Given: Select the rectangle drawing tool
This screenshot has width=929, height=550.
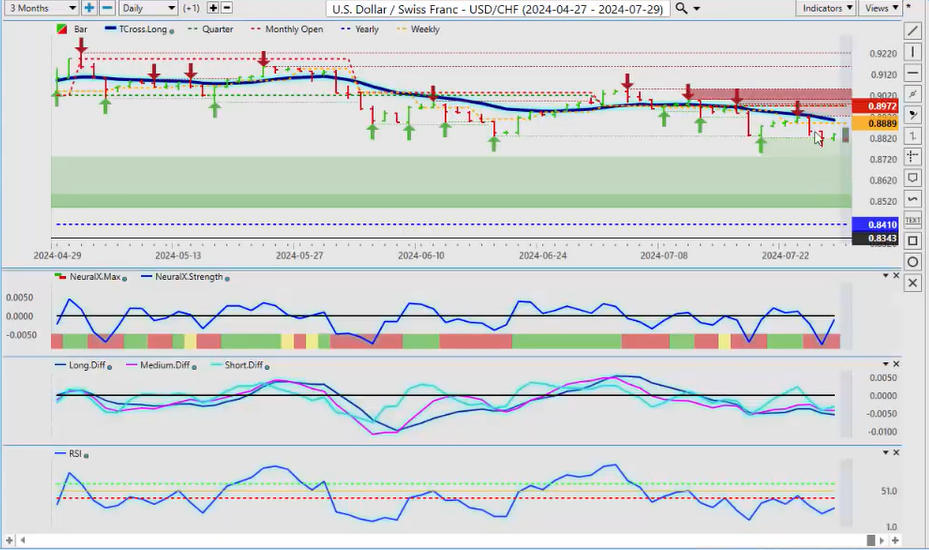Looking at the screenshot, I should click(913, 241).
